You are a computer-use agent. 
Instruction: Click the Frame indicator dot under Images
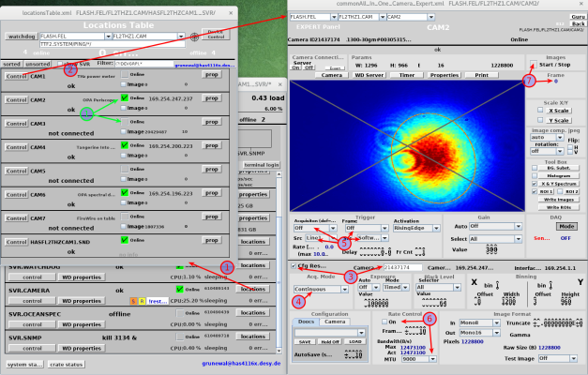click(556, 81)
